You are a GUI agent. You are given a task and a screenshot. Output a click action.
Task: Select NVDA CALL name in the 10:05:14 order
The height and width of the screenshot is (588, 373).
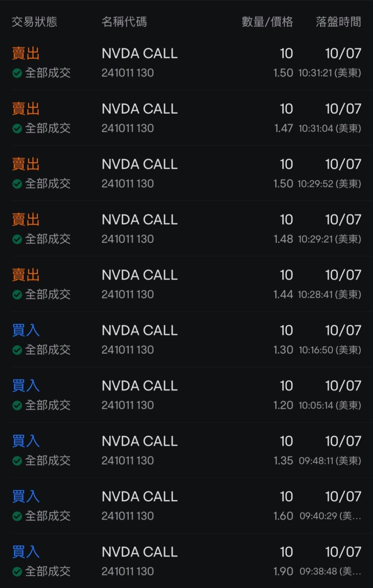pyautogui.click(x=140, y=386)
